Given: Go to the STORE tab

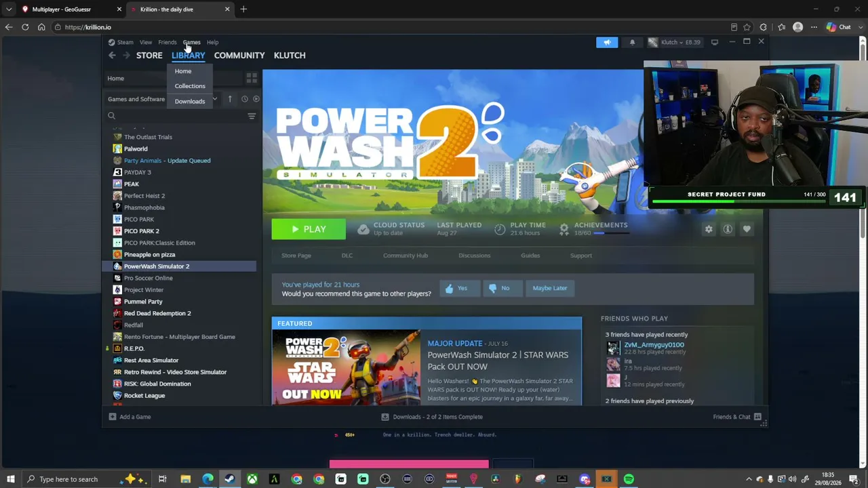Looking at the screenshot, I should coord(149,56).
